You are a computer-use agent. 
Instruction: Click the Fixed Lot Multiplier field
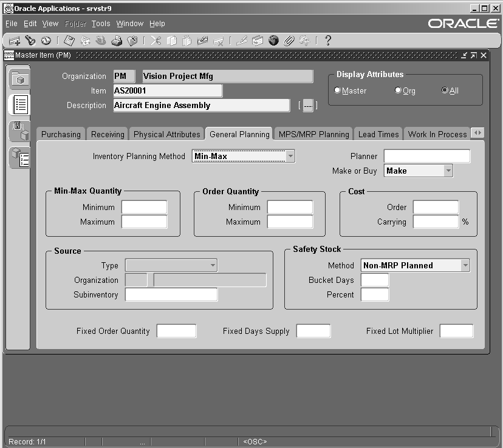pyautogui.click(x=456, y=331)
